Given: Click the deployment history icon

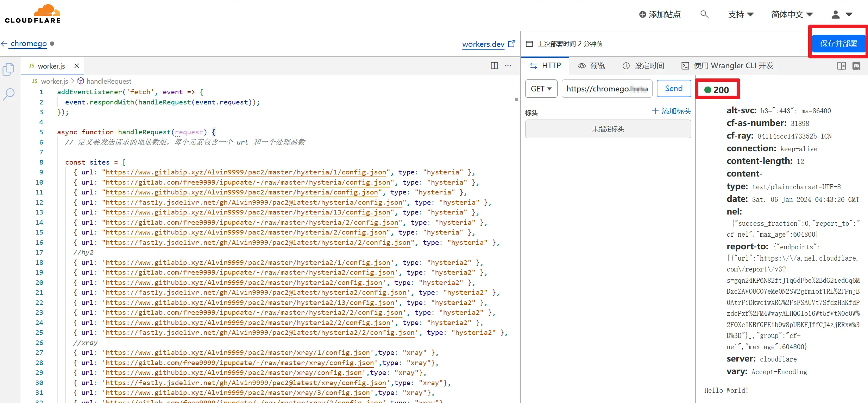Looking at the screenshot, I should [x=529, y=44].
